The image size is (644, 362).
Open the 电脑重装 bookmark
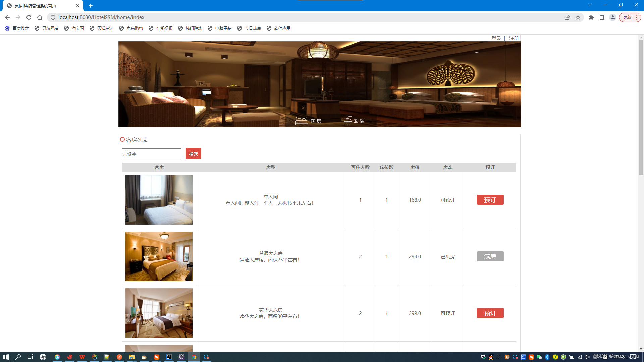pos(220,28)
